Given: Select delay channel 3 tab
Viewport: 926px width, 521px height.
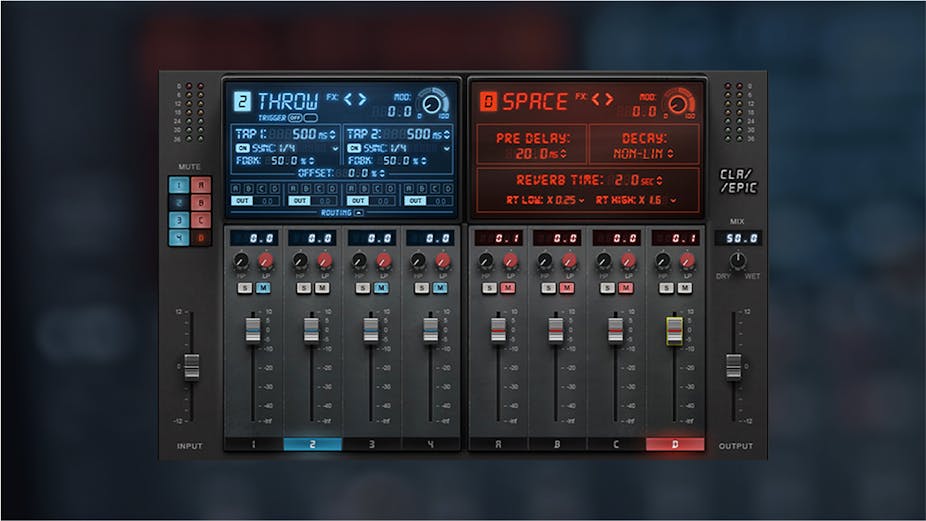Looking at the screenshot, I should 371,443.
